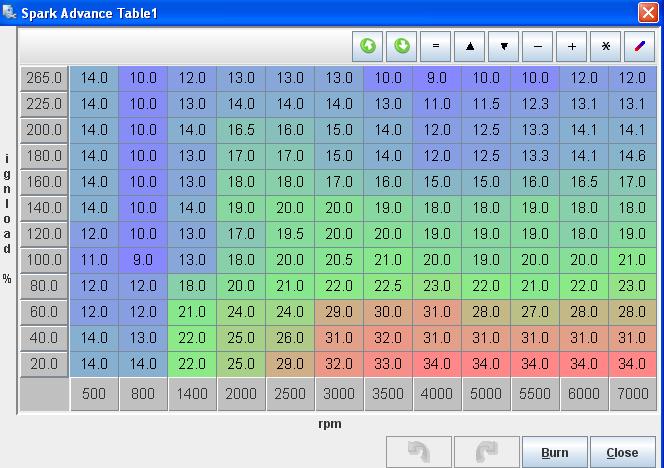Select the 7000 rpm bin header
The width and height of the screenshot is (664, 468).
pos(633,394)
